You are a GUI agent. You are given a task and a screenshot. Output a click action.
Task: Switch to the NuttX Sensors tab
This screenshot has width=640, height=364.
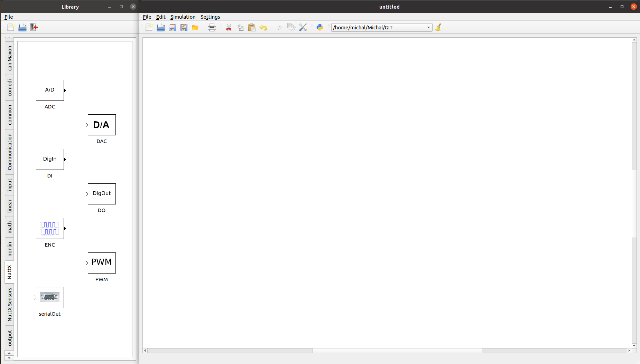pos(10,304)
